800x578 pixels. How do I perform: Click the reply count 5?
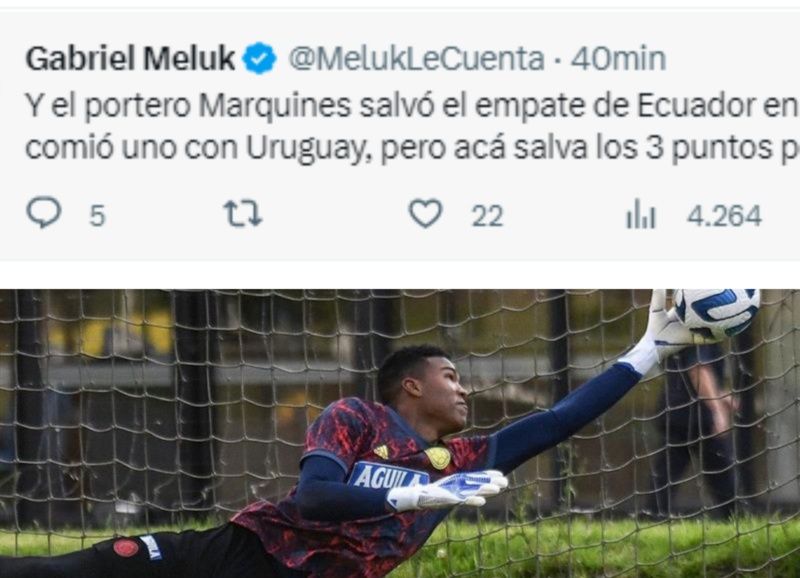click(x=97, y=216)
